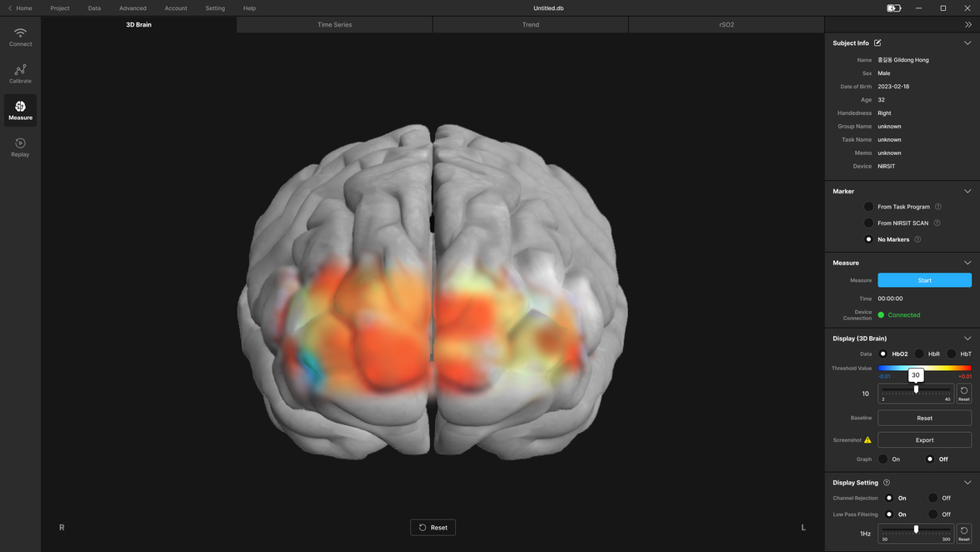Set Channel Rejection to Off

[x=932, y=498]
